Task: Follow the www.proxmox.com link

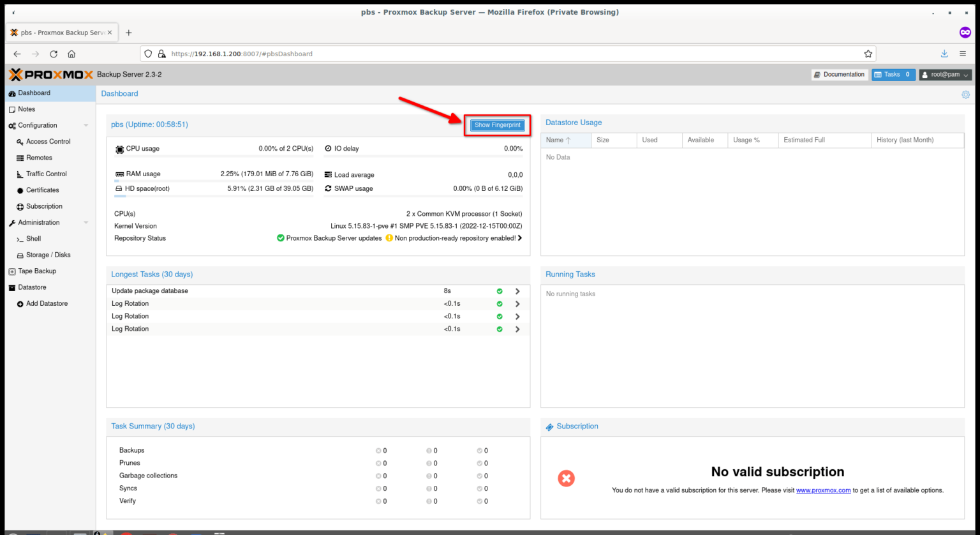Action: click(x=823, y=490)
